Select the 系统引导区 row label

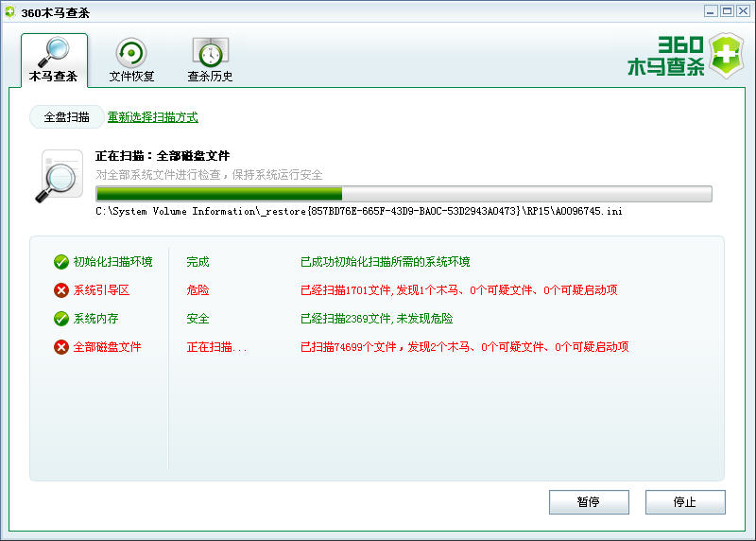click(101, 290)
